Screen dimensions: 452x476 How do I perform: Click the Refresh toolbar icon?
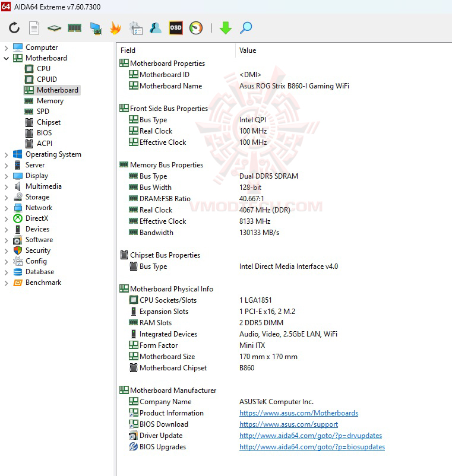point(14,28)
